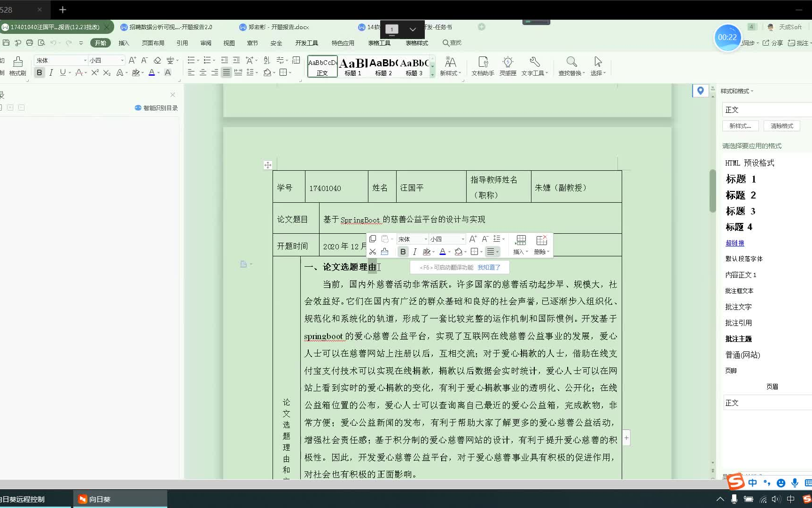Toggle Center alignment in the ribbon
The image size is (812, 508).
pos(203,72)
